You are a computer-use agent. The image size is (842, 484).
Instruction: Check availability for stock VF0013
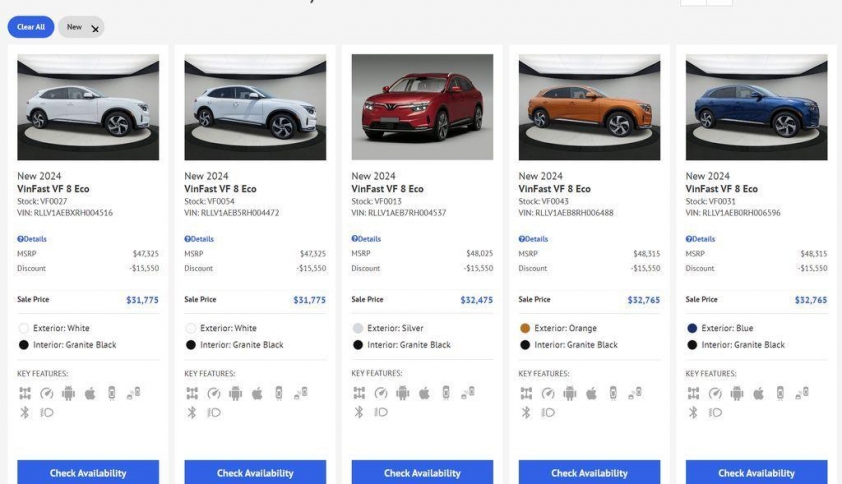(x=422, y=472)
